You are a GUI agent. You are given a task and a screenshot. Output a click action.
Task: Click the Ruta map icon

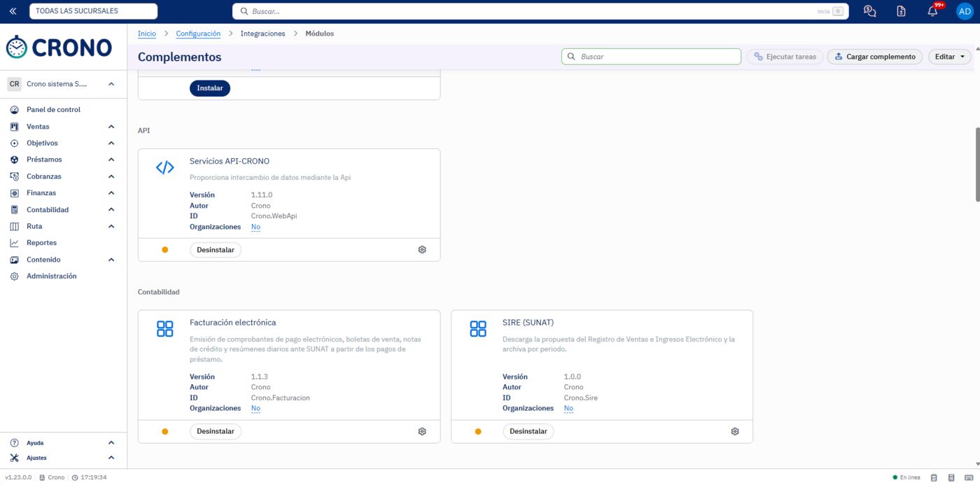click(x=14, y=227)
